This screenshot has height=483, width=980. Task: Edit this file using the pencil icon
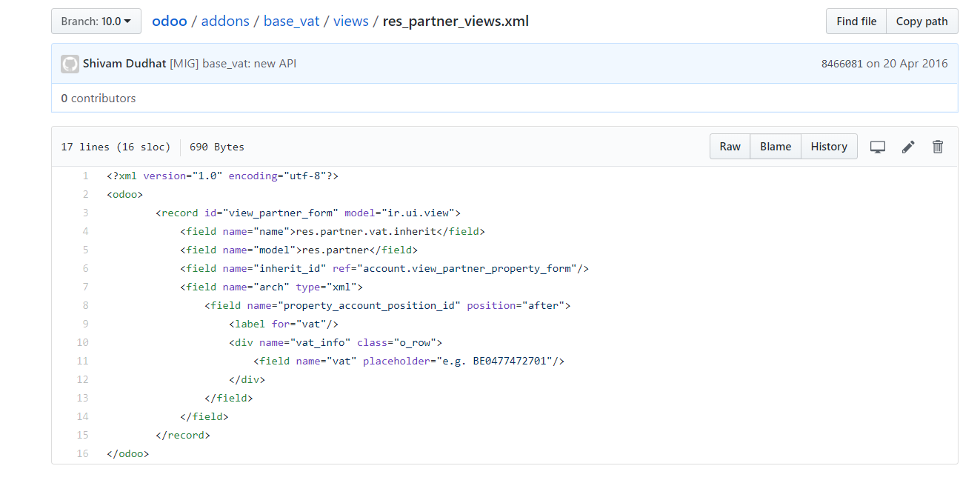point(907,147)
